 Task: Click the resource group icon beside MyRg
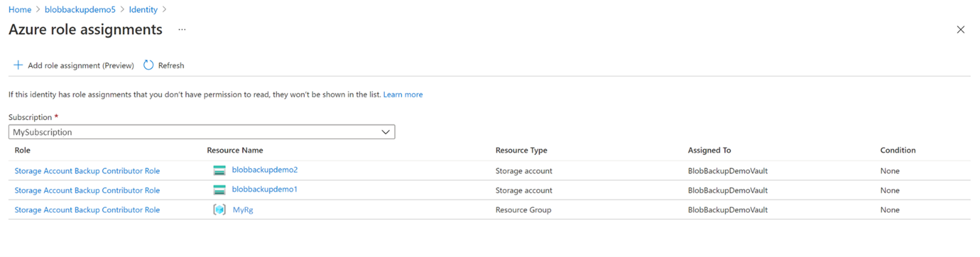pos(219,210)
